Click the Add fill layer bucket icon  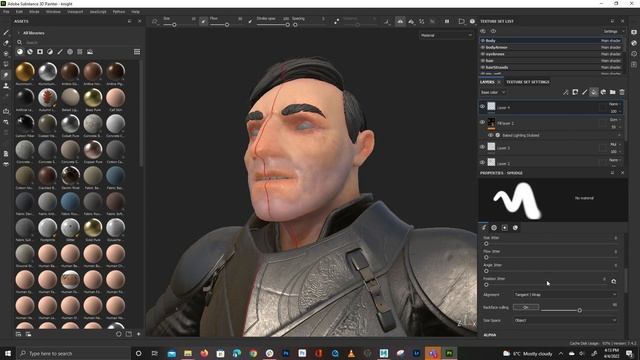(x=594, y=92)
